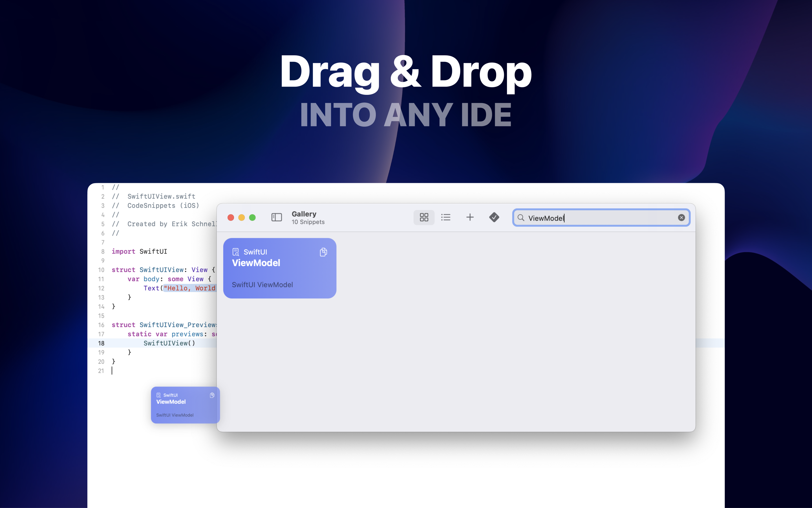Click the search magnifier icon
The height and width of the screenshot is (508, 812).
(521, 218)
